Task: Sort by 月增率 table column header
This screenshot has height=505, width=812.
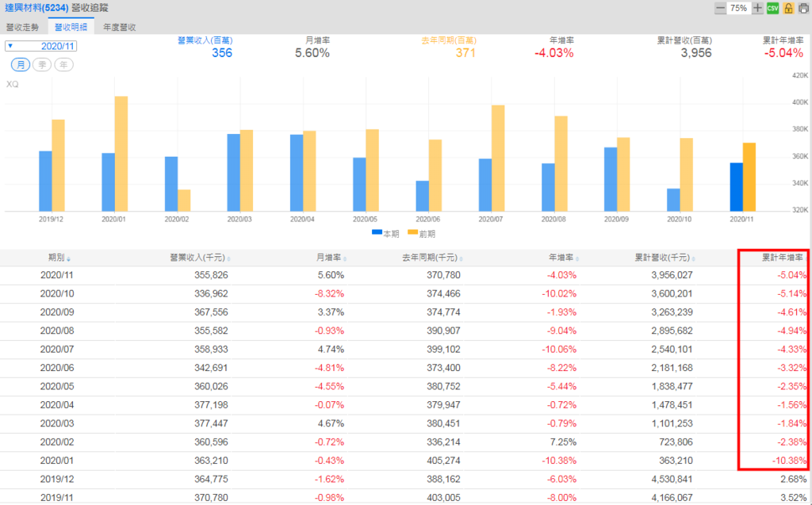Action: 331,258
